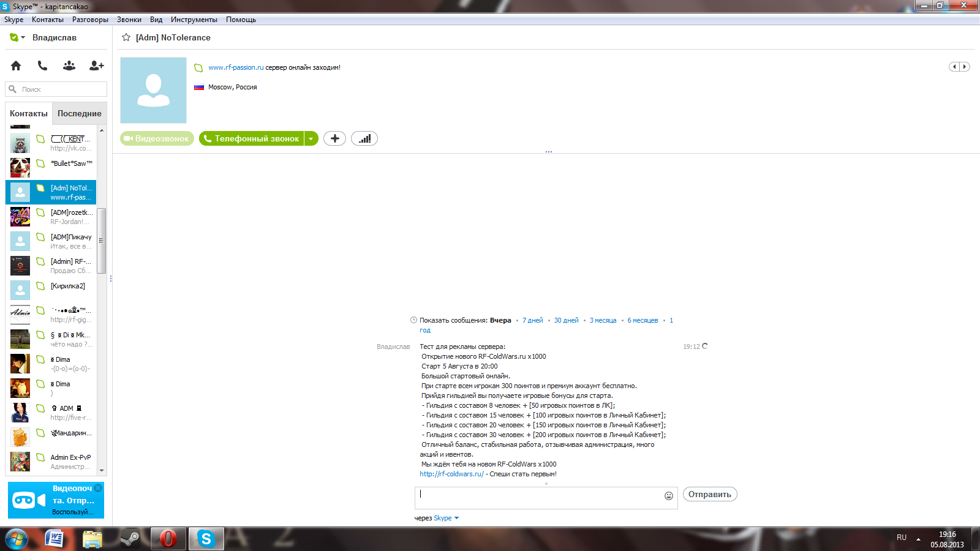Switch to the Последние tab

coord(80,113)
